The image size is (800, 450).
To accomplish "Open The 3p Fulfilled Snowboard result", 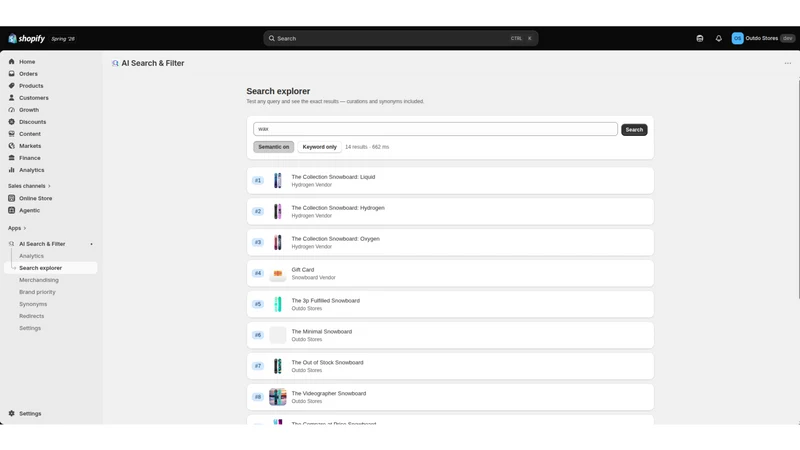I will pos(450,304).
